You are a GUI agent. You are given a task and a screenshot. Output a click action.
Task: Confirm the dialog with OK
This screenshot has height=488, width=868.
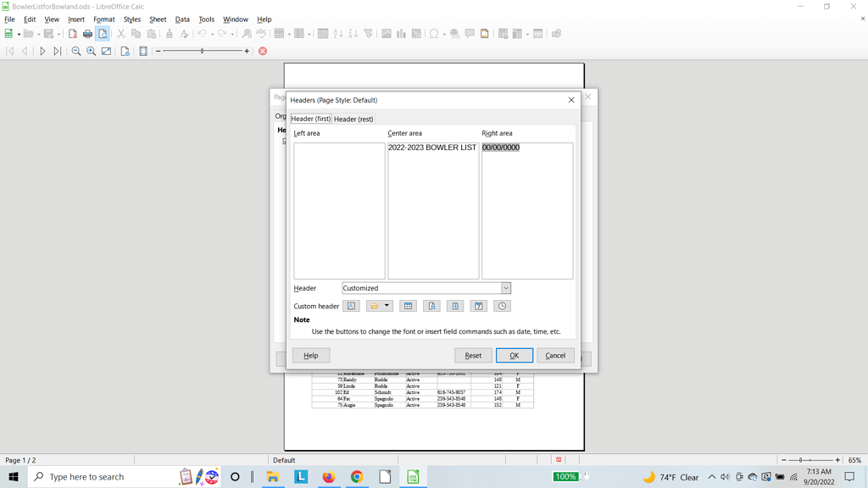pyautogui.click(x=514, y=355)
